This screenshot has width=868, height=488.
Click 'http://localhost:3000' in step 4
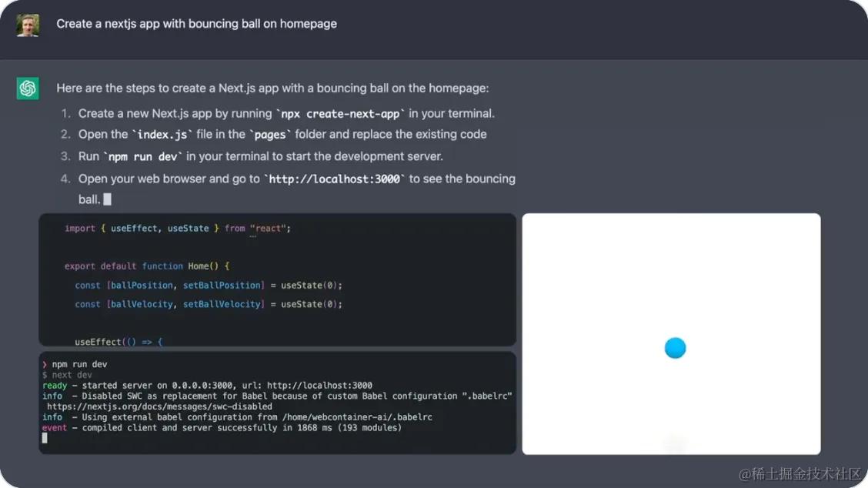point(335,179)
